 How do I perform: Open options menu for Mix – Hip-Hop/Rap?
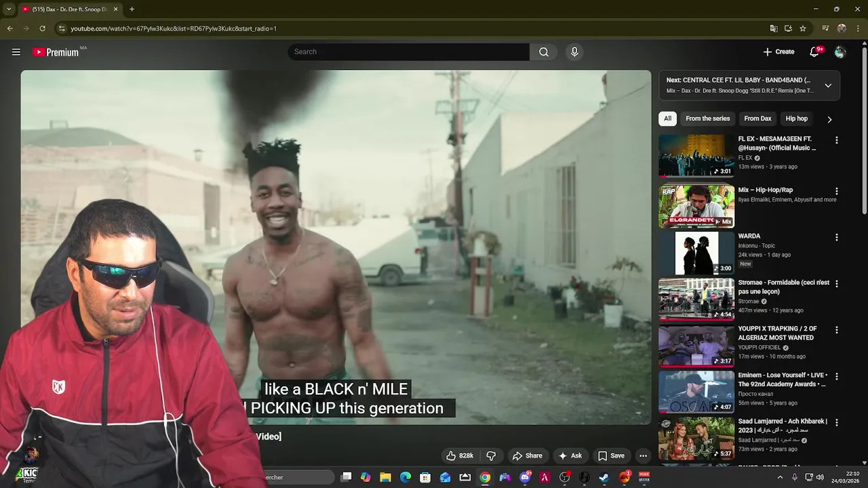tap(836, 191)
